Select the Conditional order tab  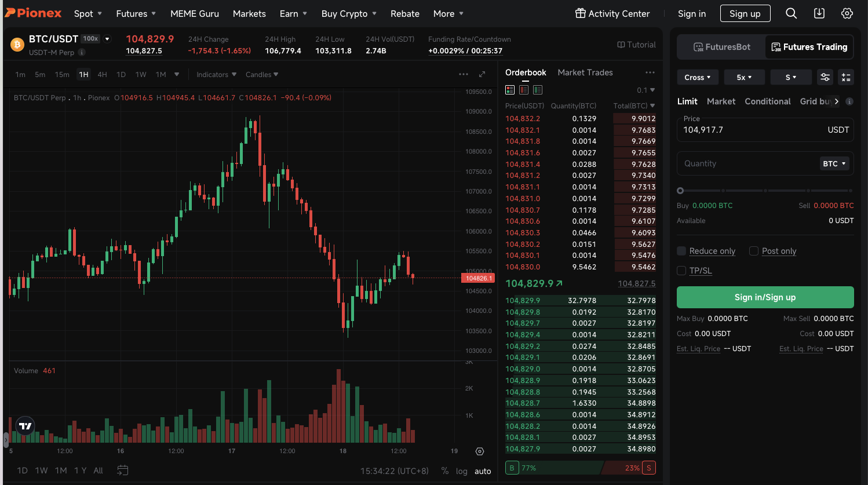coord(767,101)
